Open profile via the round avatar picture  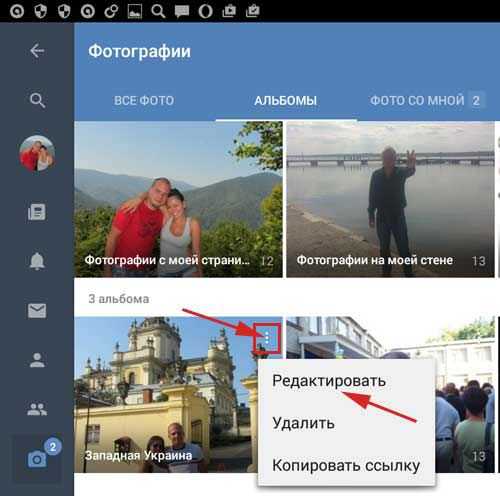point(37,153)
